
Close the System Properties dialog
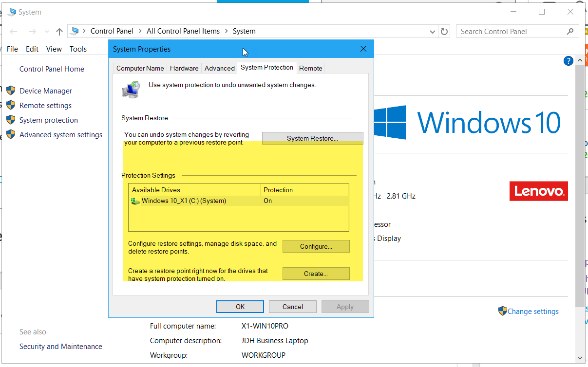[x=363, y=49]
